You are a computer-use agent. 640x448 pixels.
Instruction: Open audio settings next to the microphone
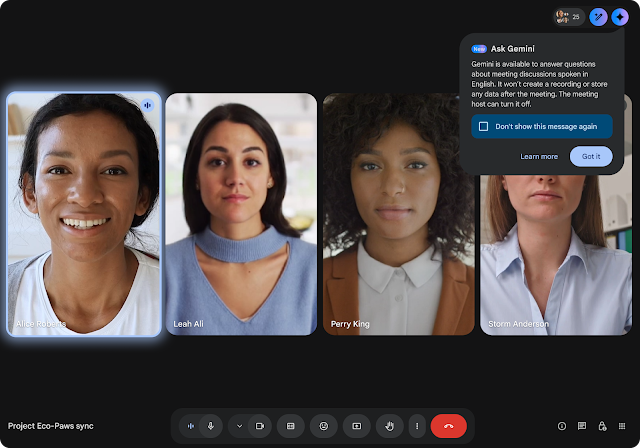point(190,426)
